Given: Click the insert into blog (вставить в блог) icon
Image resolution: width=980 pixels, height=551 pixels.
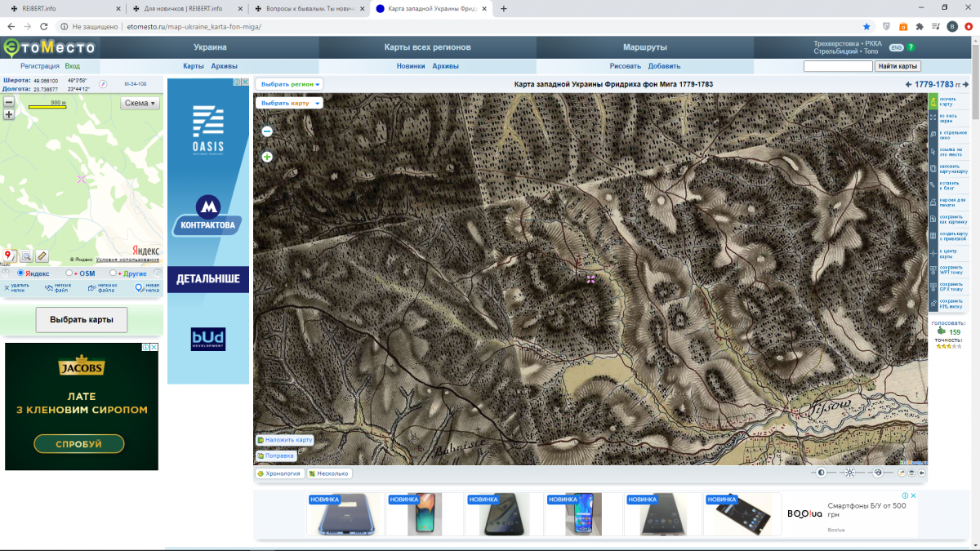Looking at the screenshot, I should point(933,185).
